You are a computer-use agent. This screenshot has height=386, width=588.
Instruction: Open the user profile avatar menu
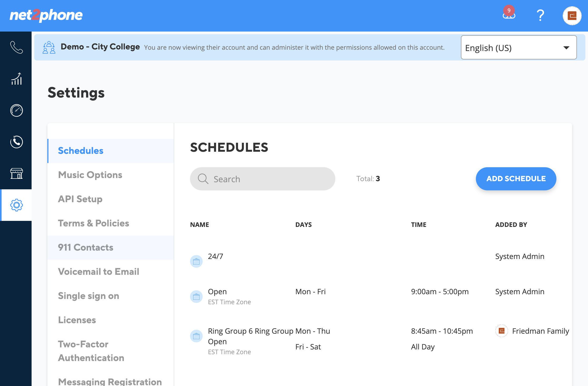click(572, 16)
